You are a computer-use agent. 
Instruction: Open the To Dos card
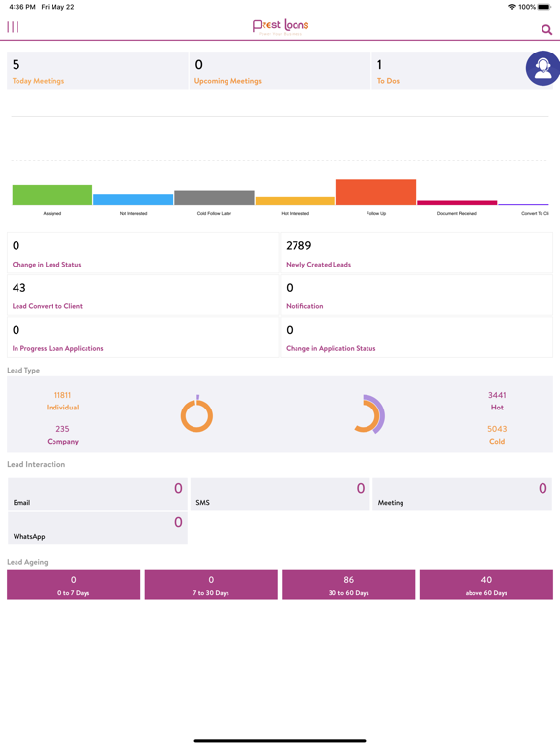[462, 70]
